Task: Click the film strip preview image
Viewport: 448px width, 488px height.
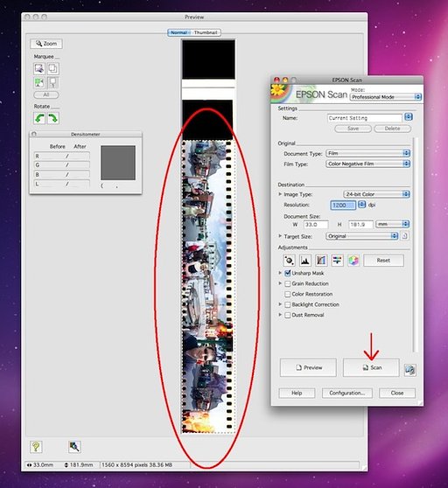Action: click(207, 286)
